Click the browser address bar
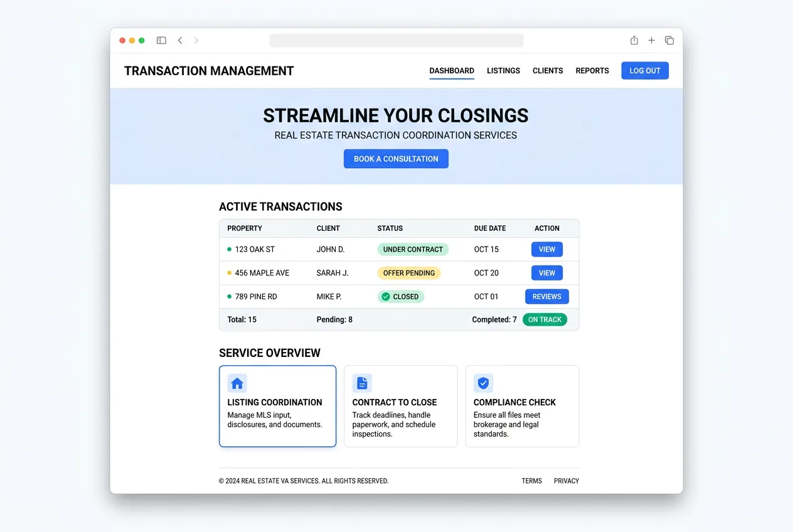 (396, 40)
